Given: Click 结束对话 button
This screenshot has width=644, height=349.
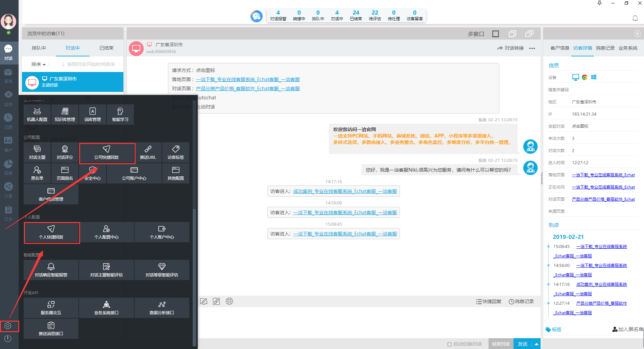Looking at the screenshot, I should click(x=501, y=344).
